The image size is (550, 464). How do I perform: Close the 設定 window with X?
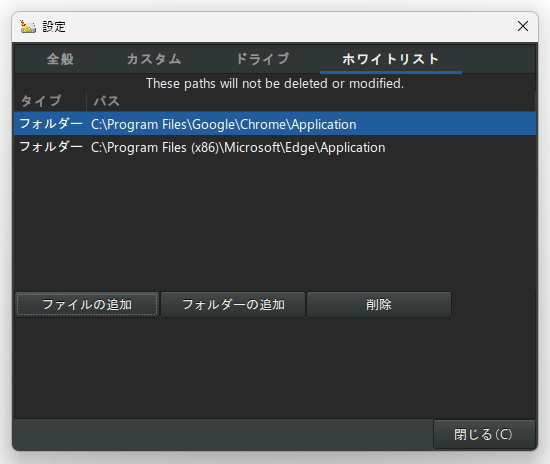pyautogui.click(x=523, y=26)
